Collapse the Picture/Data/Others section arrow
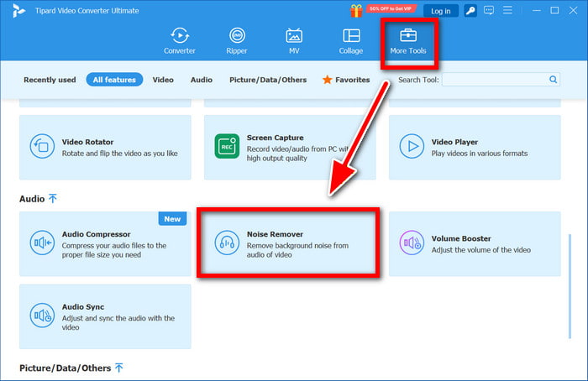Image resolution: width=588 pixels, height=381 pixels. tap(118, 368)
